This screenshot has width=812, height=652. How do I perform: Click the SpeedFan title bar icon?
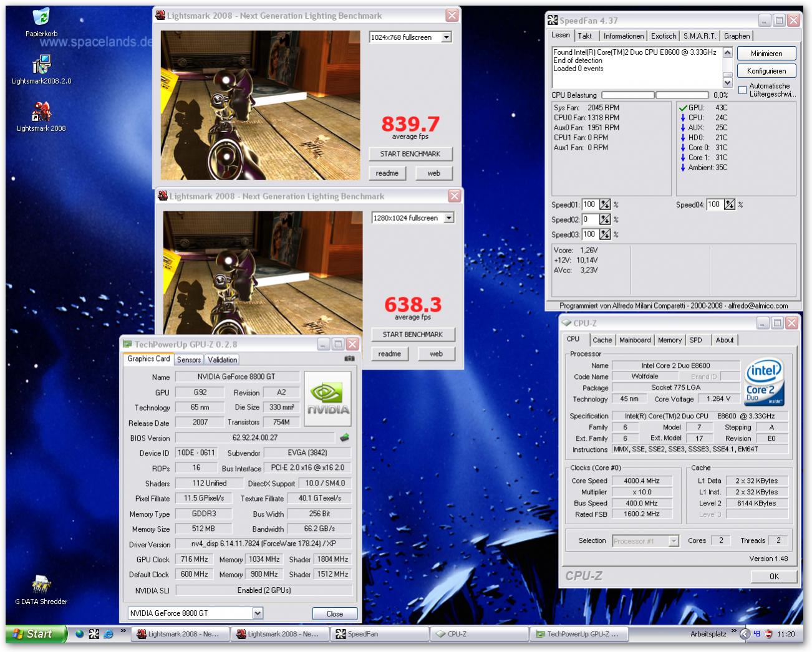click(x=553, y=21)
